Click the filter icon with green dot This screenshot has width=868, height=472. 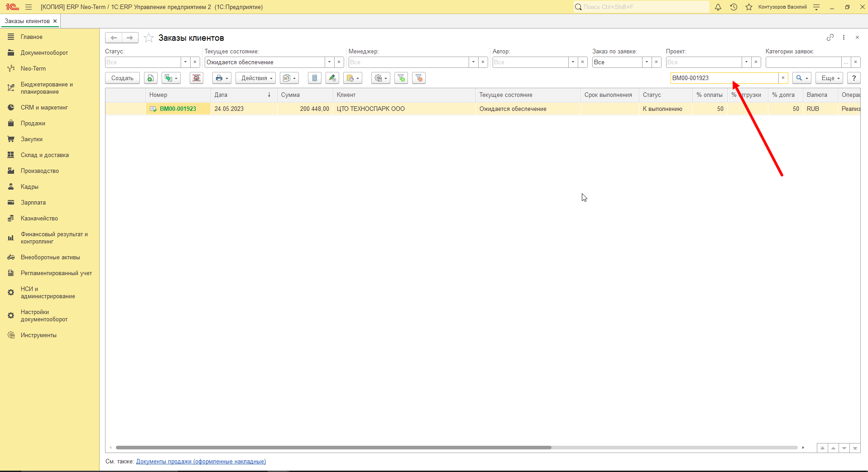(x=401, y=78)
